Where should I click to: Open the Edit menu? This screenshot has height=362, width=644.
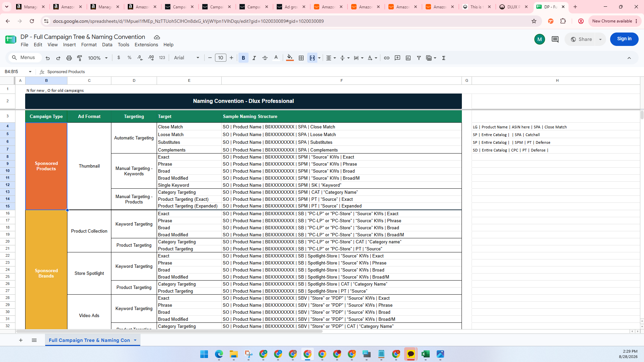click(38, 45)
